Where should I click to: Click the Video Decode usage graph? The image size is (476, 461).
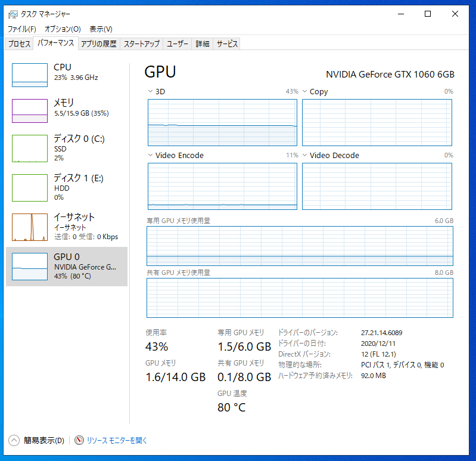tap(377, 186)
